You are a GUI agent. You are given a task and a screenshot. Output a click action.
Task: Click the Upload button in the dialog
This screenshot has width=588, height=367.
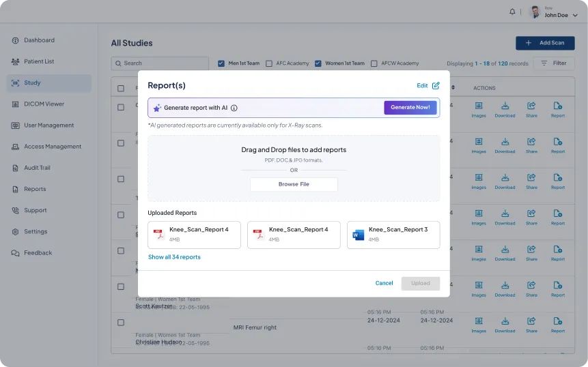[421, 284]
